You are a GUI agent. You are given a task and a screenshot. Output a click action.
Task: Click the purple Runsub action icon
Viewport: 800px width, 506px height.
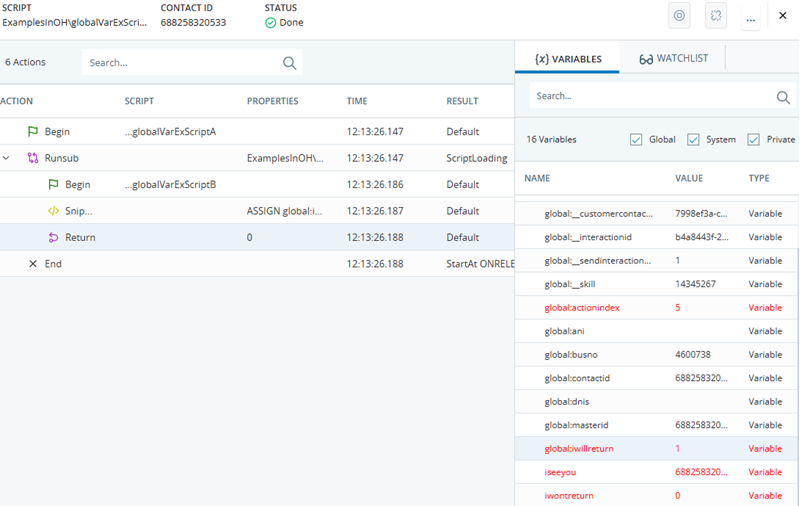pyautogui.click(x=33, y=158)
